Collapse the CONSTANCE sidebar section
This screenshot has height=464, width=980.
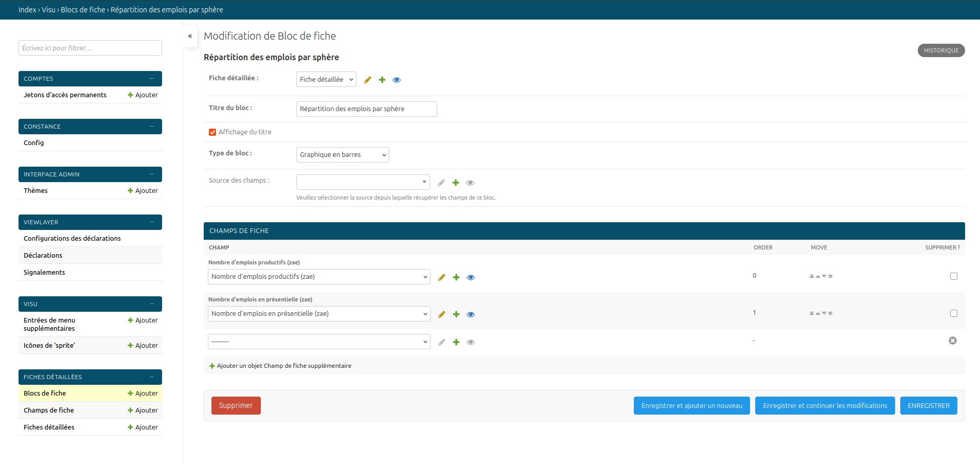tap(152, 127)
